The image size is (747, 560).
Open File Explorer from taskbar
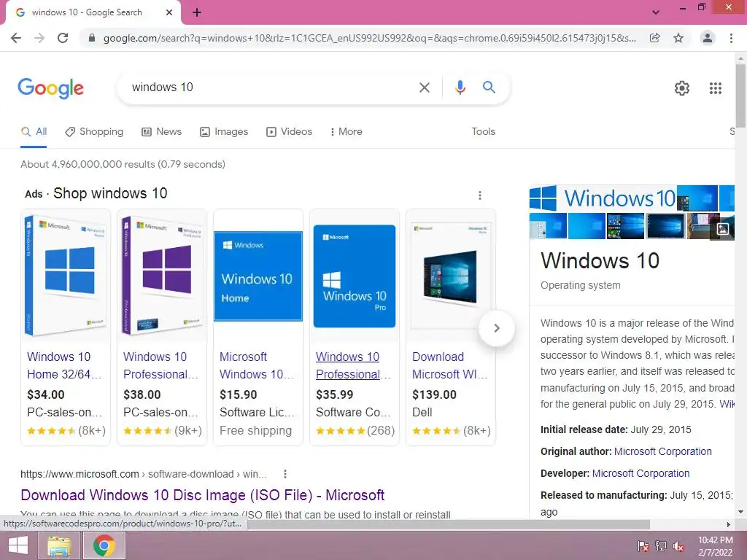click(x=60, y=545)
